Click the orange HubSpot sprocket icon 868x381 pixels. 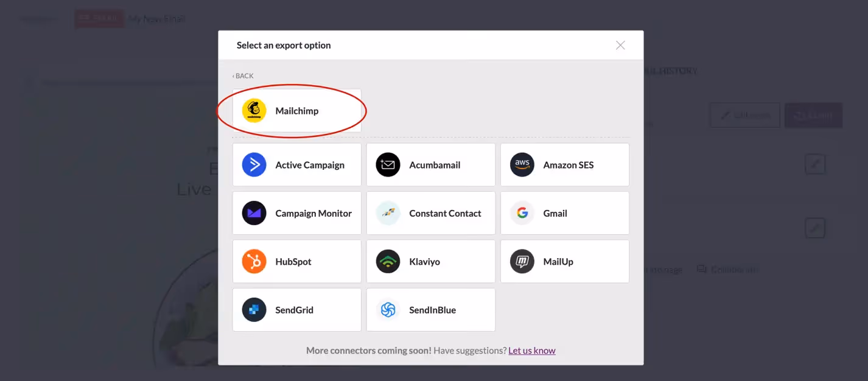[x=254, y=262]
